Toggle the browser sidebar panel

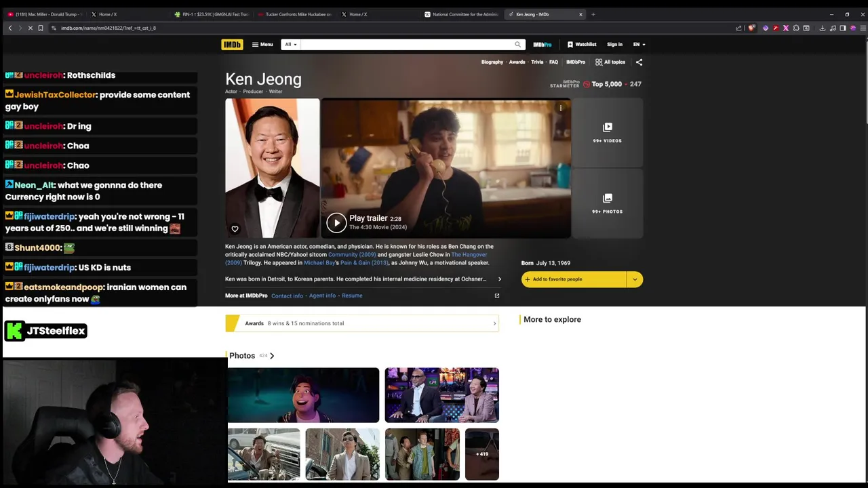[843, 28]
